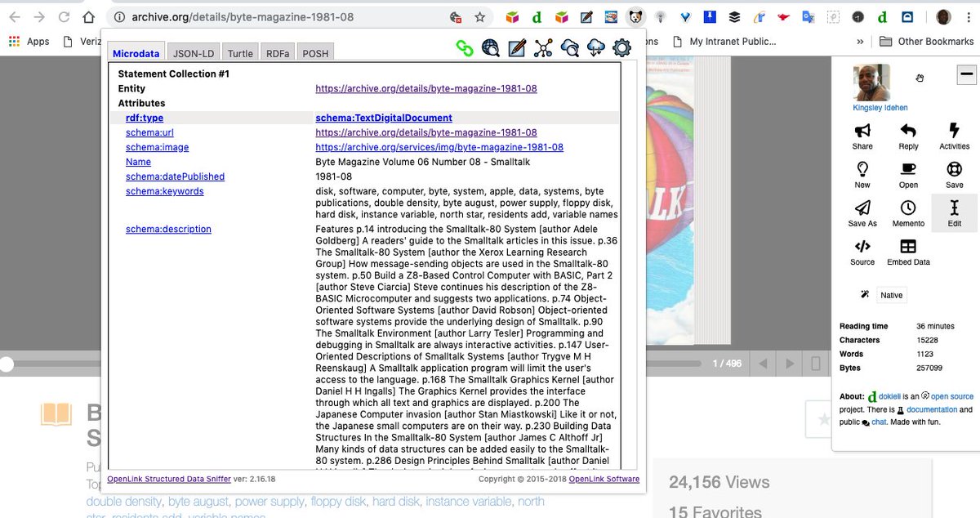The width and height of the screenshot is (980, 518).
Task: Switch to the RDFa tab
Action: point(278,53)
